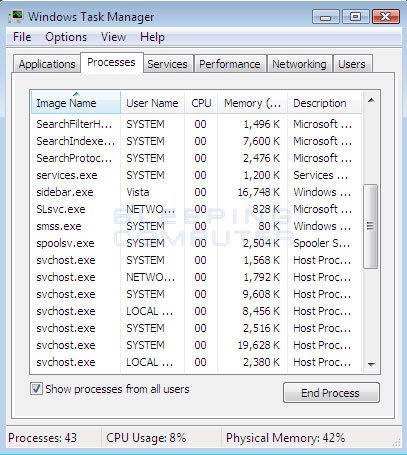
Task: Select the SearchProtoc... process row
Action: pos(196,158)
